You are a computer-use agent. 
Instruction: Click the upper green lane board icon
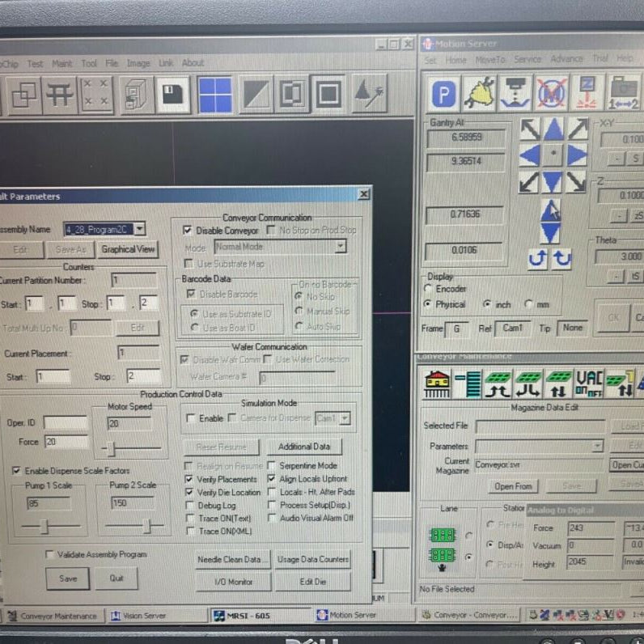coord(443,535)
